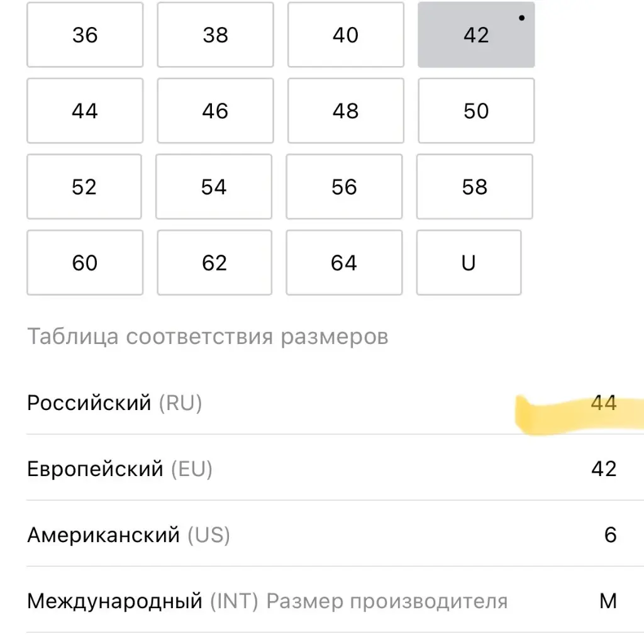Choose size 46

215,111
